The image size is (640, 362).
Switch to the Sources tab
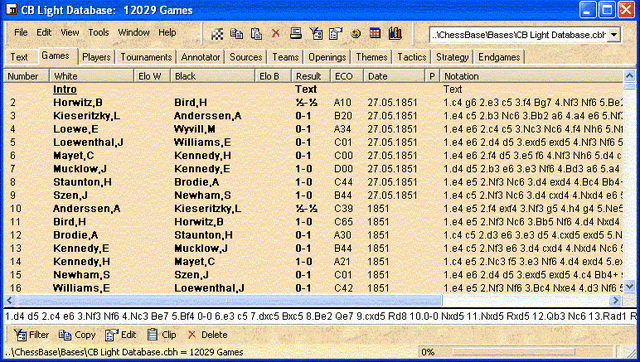[x=246, y=57]
